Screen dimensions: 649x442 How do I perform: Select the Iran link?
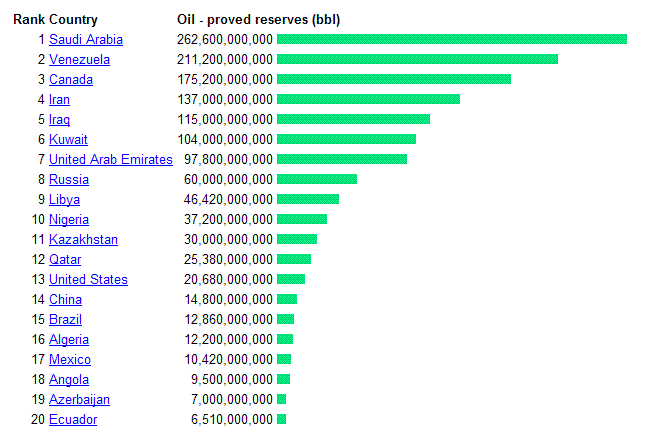[59, 100]
